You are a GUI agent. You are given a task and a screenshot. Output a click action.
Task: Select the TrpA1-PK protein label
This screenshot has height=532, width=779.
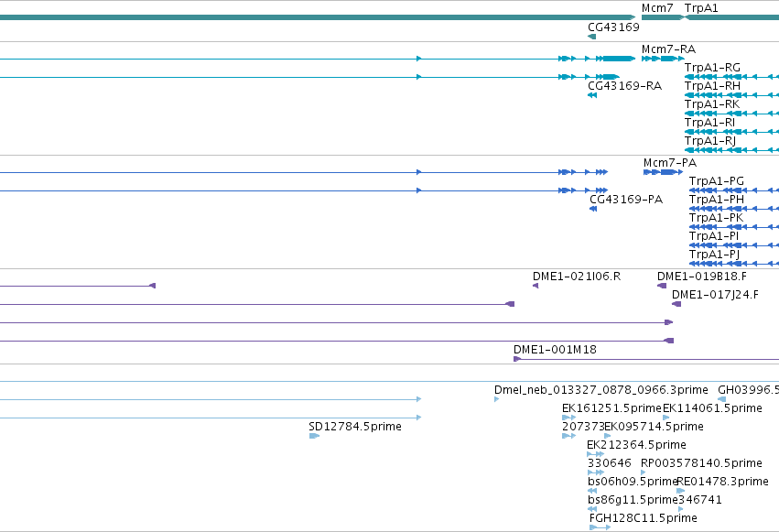(x=716, y=218)
